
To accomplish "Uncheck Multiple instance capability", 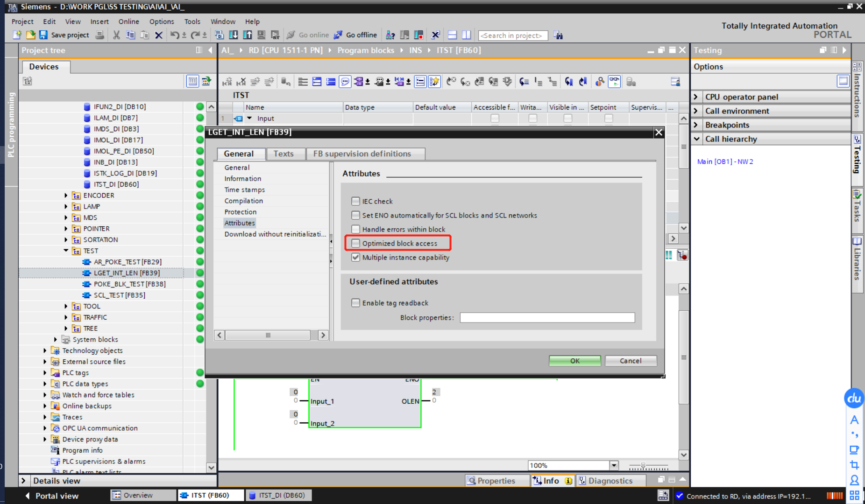I will click(356, 257).
